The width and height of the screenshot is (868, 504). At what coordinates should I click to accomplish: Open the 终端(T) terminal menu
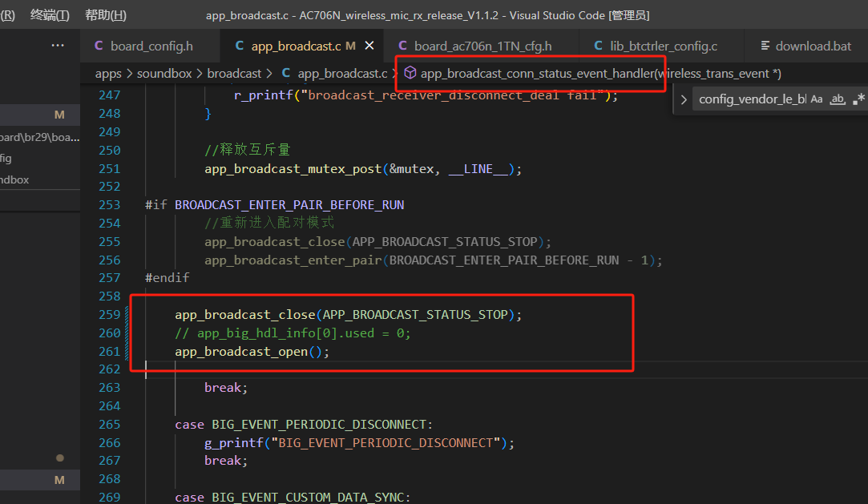point(50,15)
